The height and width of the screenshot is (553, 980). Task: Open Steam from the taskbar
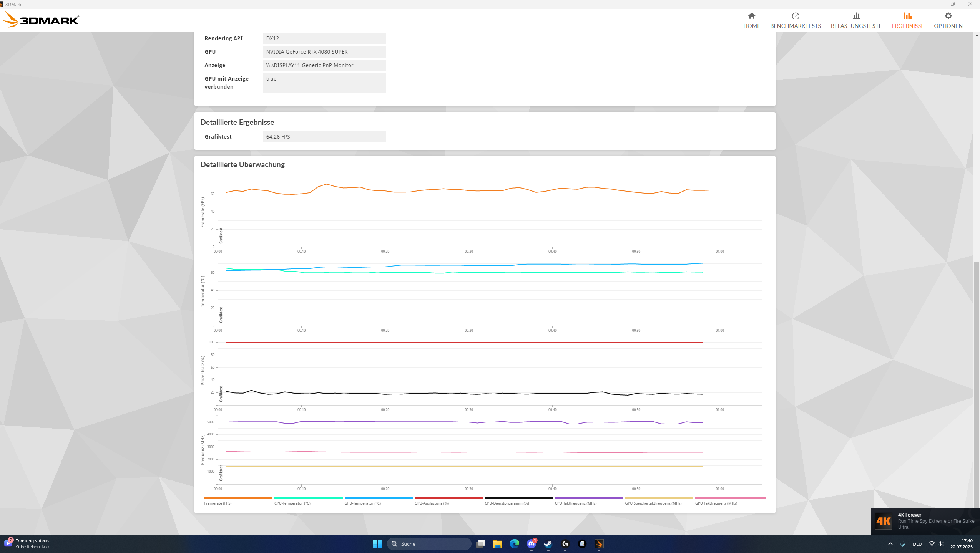548,544
